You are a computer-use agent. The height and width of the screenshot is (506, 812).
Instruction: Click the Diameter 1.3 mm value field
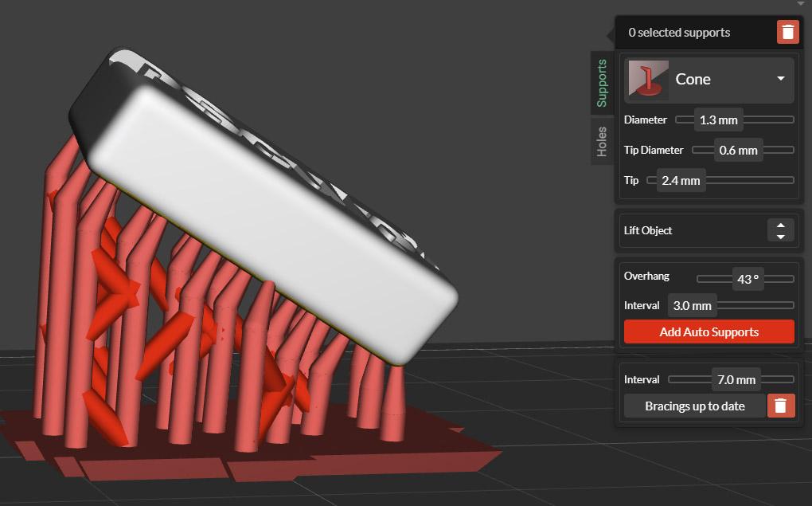(718, 120)
